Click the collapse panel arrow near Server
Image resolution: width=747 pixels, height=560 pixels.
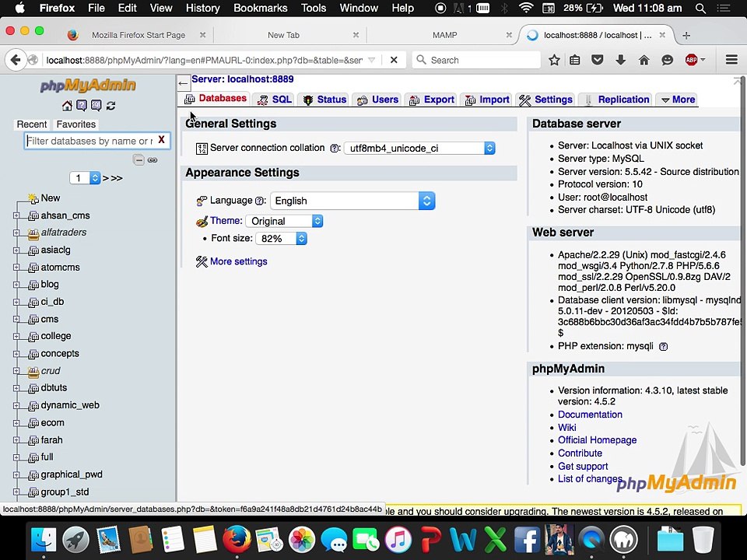click(183, 83)
